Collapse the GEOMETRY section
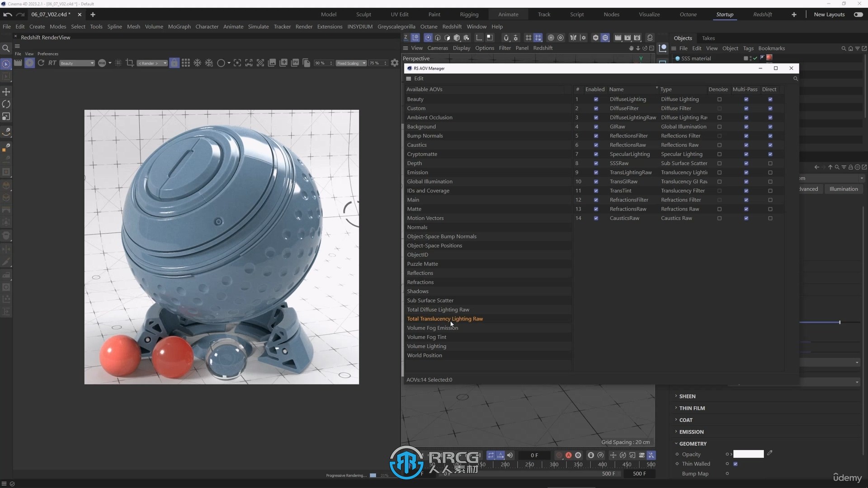The image size is (868, 488). (693, 444)
